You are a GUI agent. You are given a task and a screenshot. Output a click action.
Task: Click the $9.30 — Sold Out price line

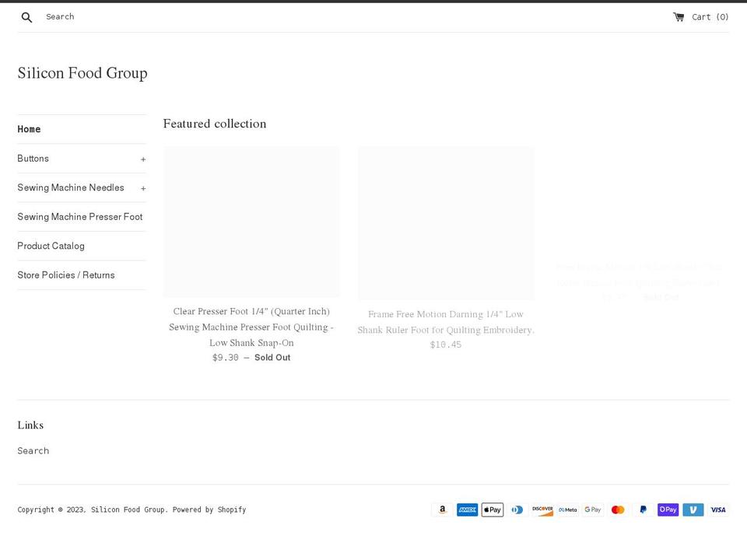(x=251, y=358)
